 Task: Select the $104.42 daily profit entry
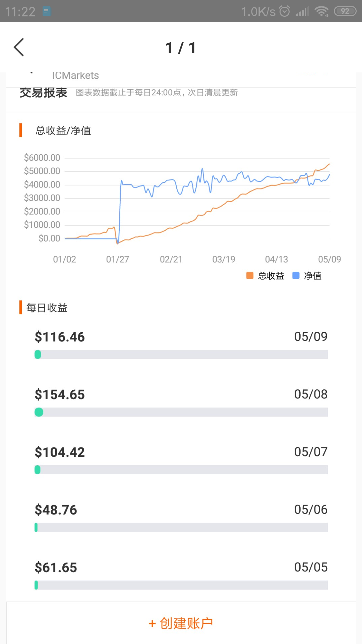pyautogui.click(x=60, y=452)
